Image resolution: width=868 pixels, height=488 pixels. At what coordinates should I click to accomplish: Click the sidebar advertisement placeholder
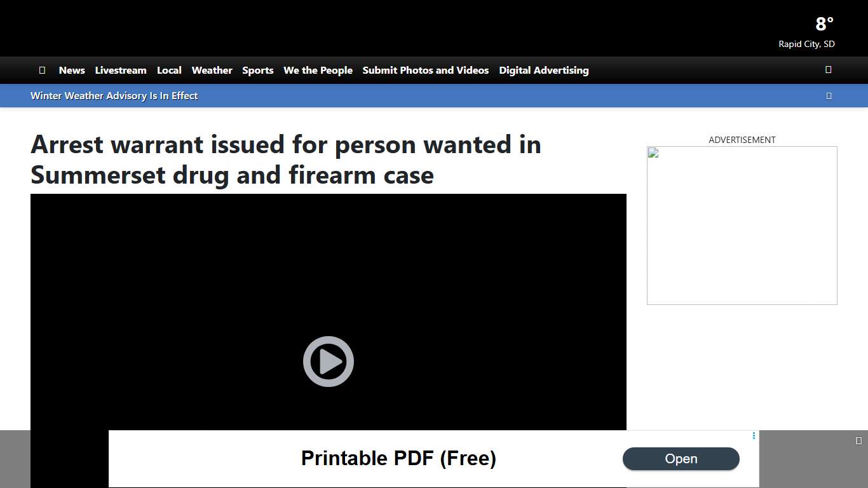[x=742, y=225]
